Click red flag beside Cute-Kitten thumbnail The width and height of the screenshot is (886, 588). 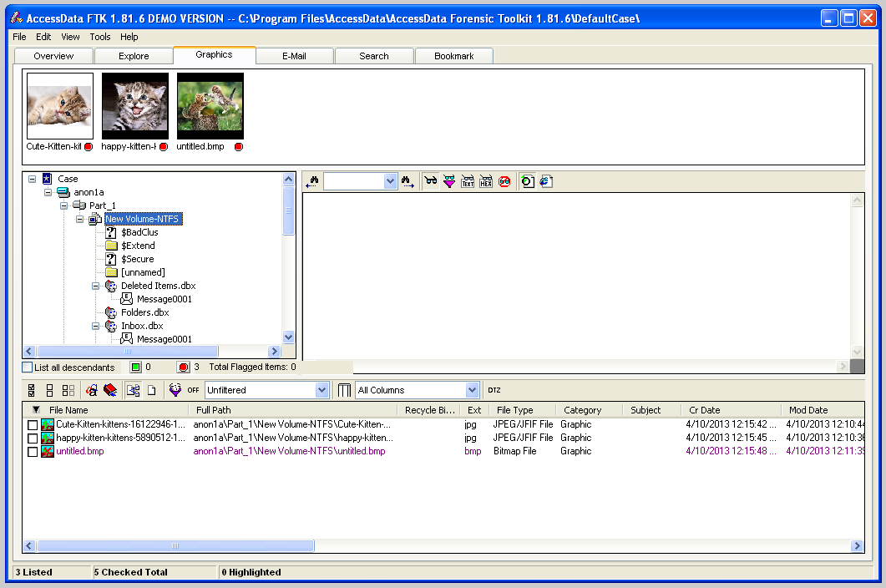pyautogui.click(x=89, y=147)
